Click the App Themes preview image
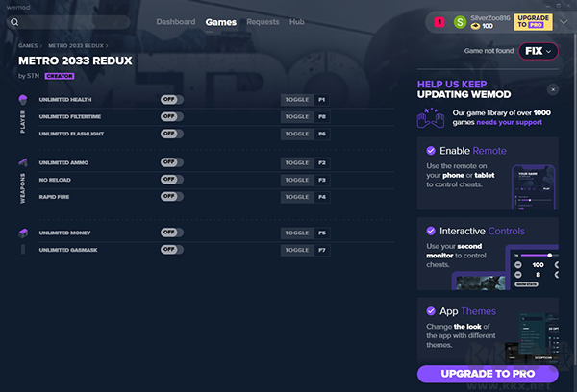 click(x=532, y=337)
